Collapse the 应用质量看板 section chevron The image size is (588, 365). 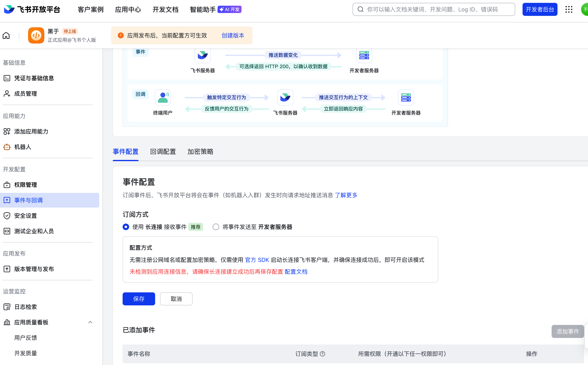click(x=90, y=322)
